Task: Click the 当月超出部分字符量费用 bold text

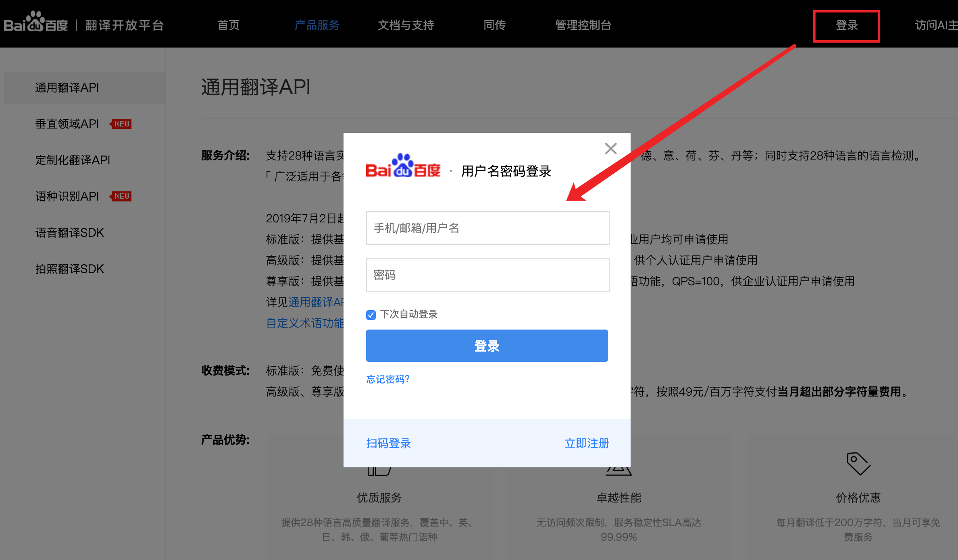Action: tap(839, 392)
